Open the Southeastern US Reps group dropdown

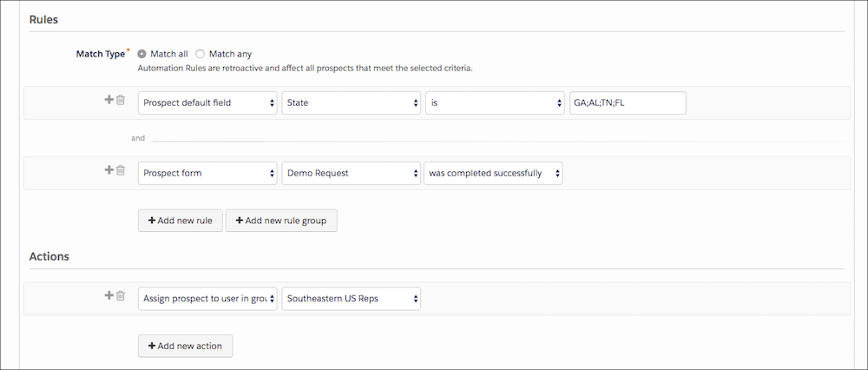(x=352, y=299)
